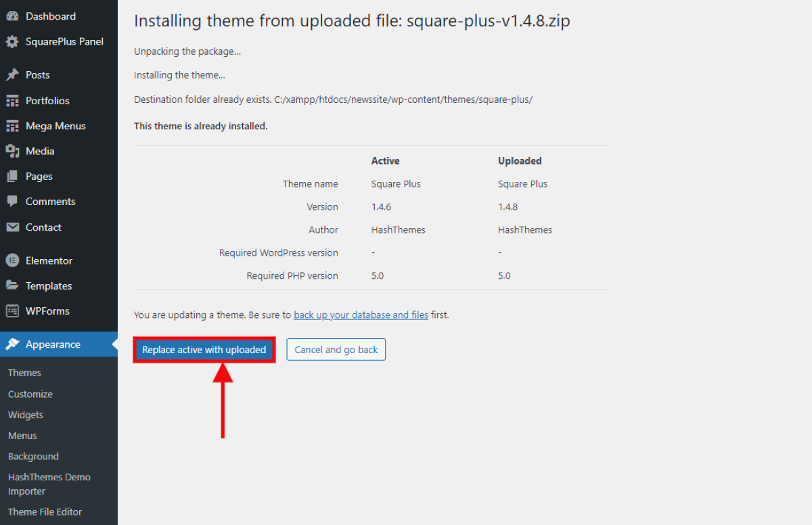Open Comments menu item
Image resolution: width=812 pixels, height=525 pixels.
click(x=59, y=202)
